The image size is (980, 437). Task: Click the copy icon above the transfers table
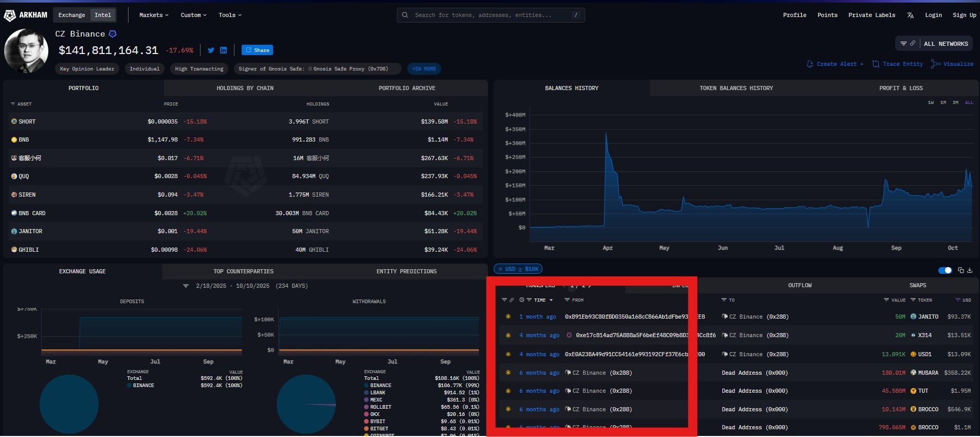pos(960,270)
